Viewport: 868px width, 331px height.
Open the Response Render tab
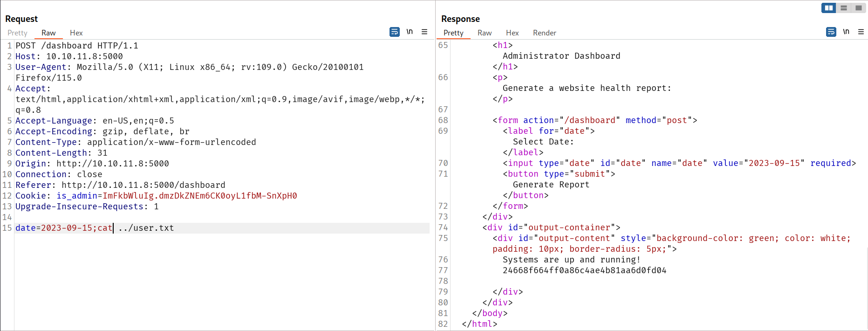coord(545,33)
